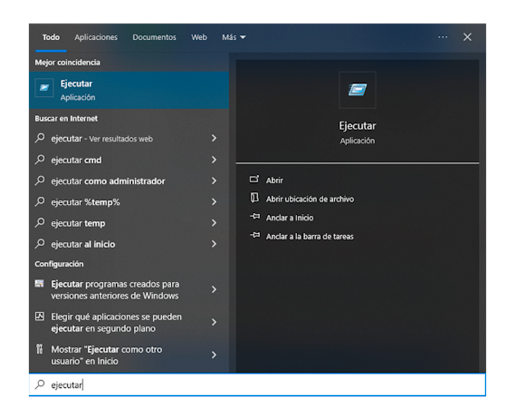Switch to the Aplicaciones tab
Viewport: 515px width, 420px height.
click(x=96, y=37)
